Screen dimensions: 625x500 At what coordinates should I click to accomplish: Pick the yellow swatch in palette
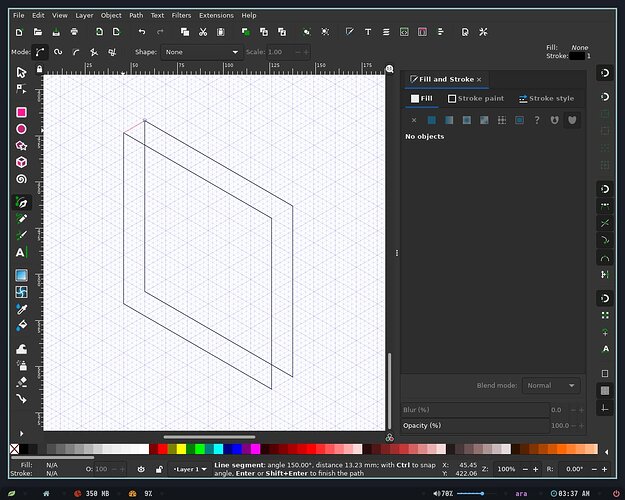pyautogui.click(x=181, y=449)
